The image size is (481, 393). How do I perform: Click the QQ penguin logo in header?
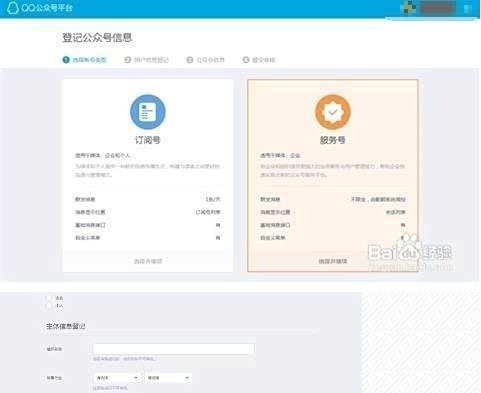pos(13,8)
